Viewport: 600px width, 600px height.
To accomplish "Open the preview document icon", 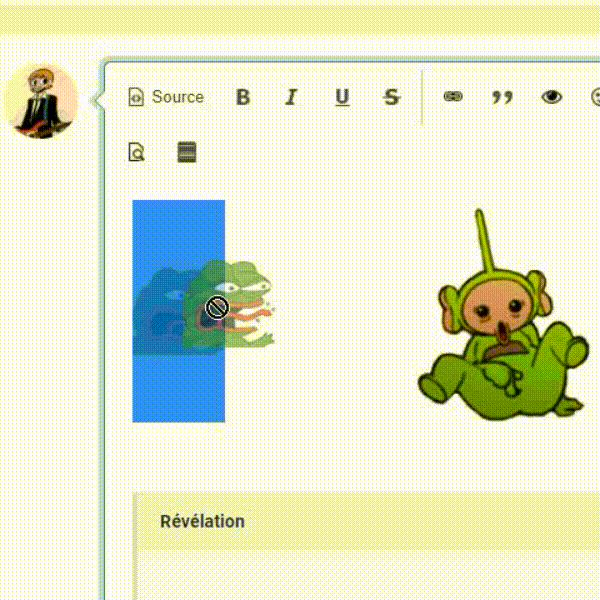I will tap(136, 152).
